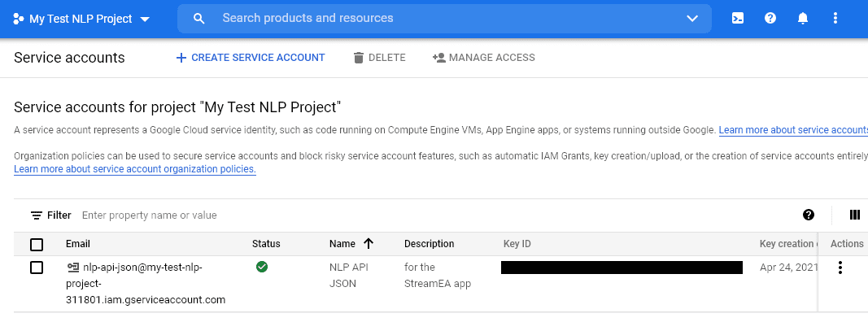Screen dimensions: 868x322
Task: Check the nlp-api-json service account row checkbox
Action: click(x=37, y=268)
